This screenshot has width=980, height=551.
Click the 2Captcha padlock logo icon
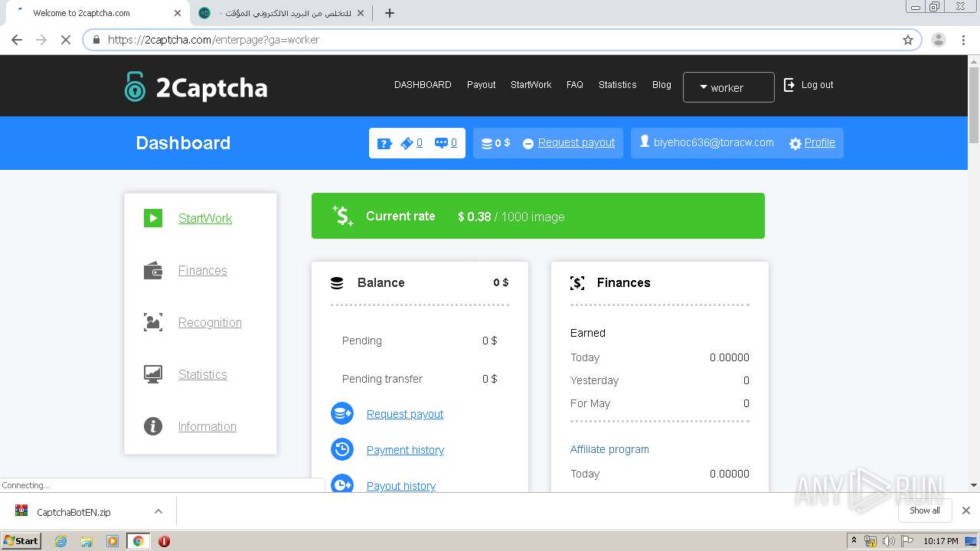(135, 86)
